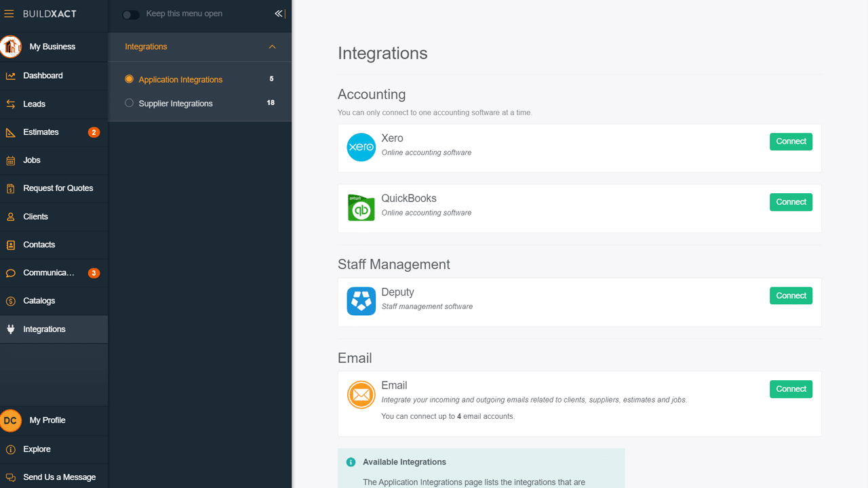Click the Jobs calendar icon
The width and height of the screenshot is (868, 488).
pyautogui.click(x=11, y=161)
